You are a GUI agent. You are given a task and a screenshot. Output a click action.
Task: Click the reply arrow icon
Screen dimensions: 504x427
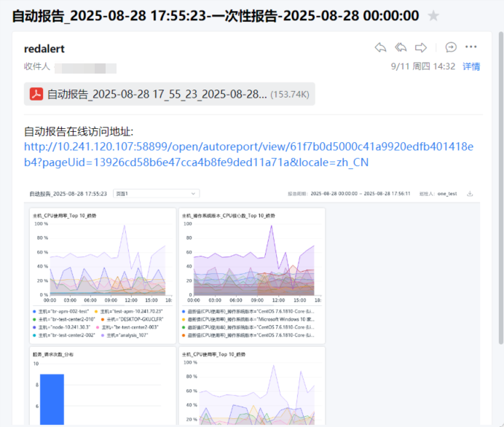(380, 47)
